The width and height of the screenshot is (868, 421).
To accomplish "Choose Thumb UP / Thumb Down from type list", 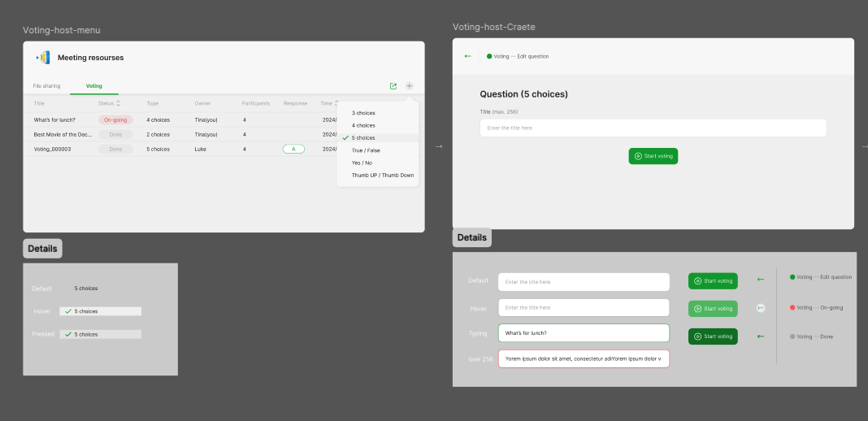I will click(x=382, y=176).
